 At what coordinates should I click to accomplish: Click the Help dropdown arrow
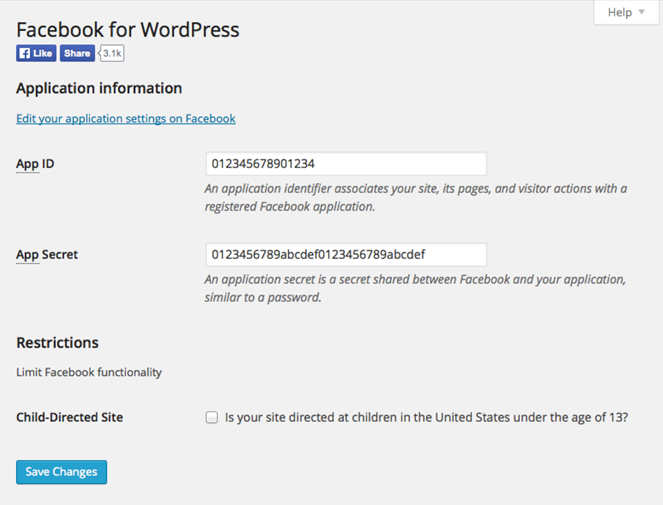641,12
